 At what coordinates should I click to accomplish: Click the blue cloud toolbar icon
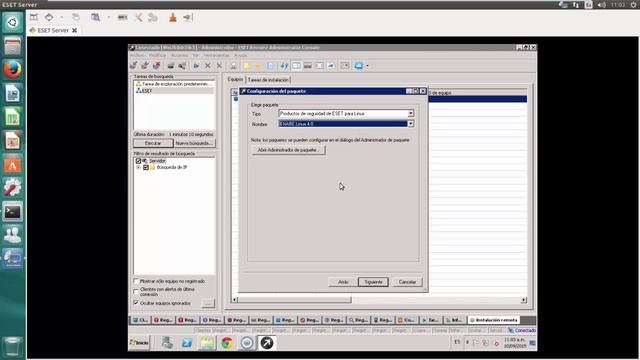(358, 66)
